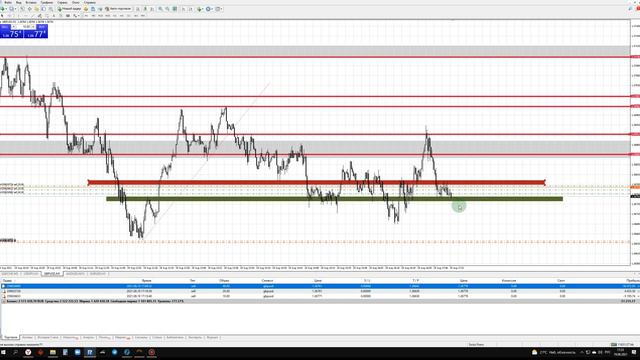Viewport: 640px width, 360px height.
Task: Open the Indicators list icon
Action: [199, 9]
